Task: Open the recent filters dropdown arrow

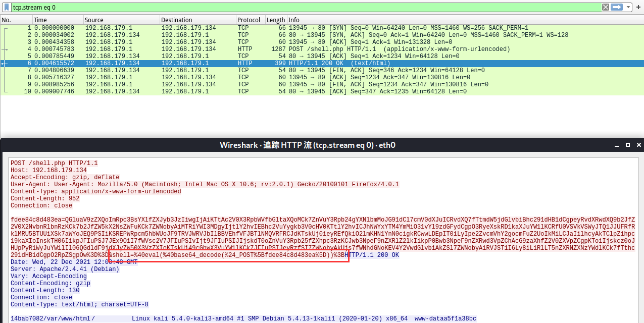Action: point(628,7)
